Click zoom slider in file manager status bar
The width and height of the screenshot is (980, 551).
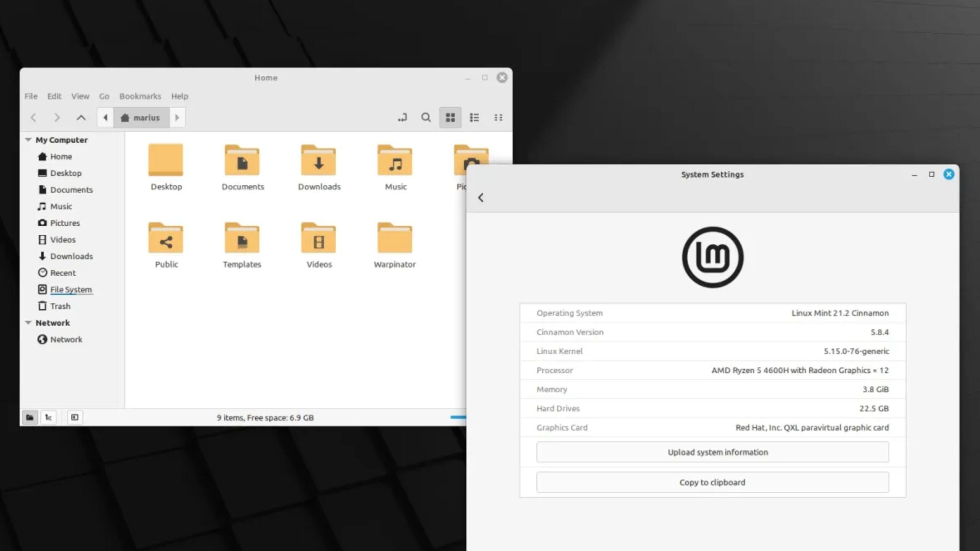(x=458, y=417)
